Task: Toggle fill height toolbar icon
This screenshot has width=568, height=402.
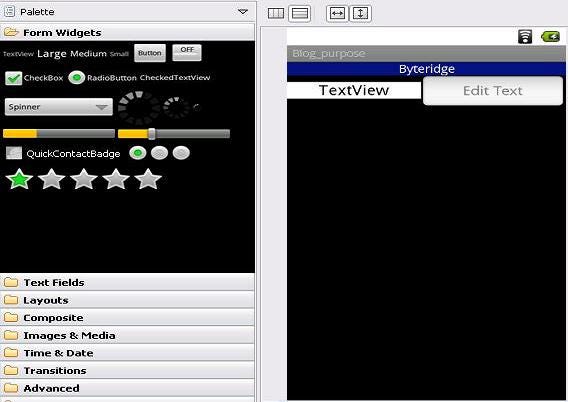Action: (x=360, y=13)
